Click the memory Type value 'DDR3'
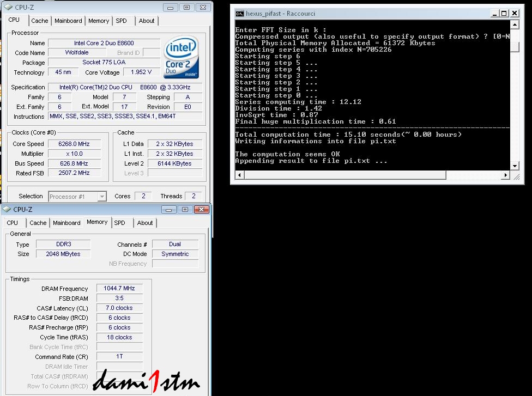 63,244
